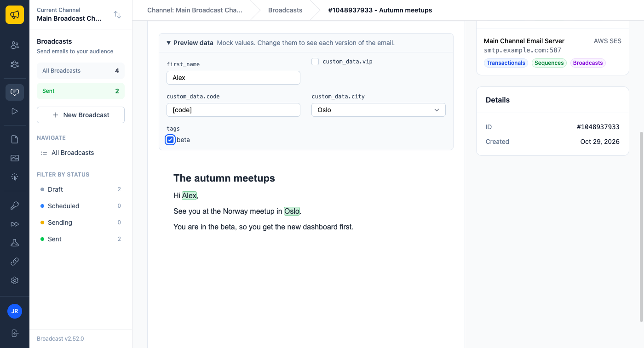Click the highlighted Oslo merge value
Image resolution: width=644 pixels, height=348 pixels.
(292, 211)
